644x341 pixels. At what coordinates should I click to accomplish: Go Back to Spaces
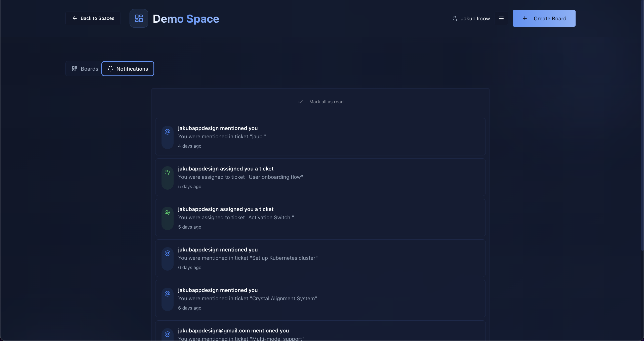93,18
